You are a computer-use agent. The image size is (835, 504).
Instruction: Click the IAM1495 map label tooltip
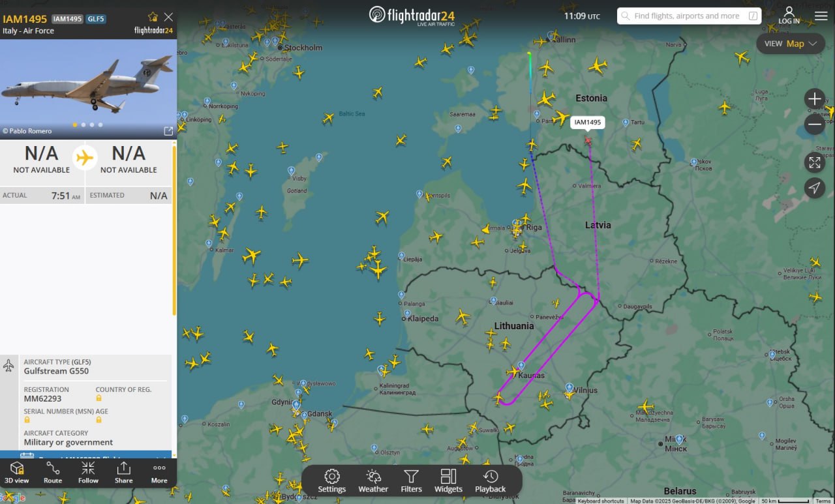pyautogui.click(x=588, y=122)
